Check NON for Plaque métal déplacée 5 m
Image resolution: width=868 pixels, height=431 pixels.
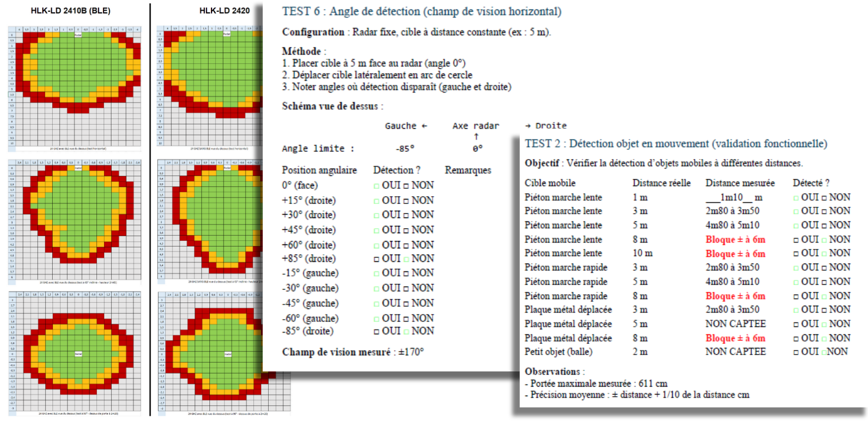(x=825, y=324)
